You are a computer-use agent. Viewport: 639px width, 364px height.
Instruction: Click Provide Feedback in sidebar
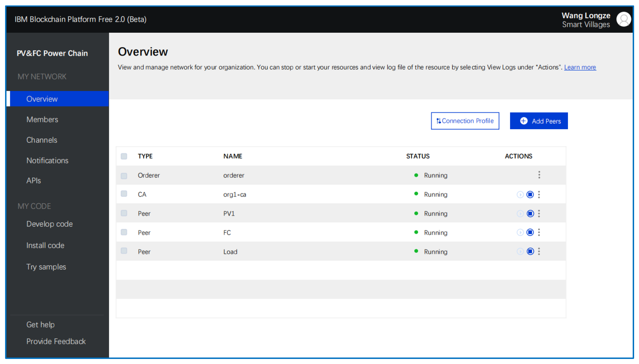click(x=56, y=341)
